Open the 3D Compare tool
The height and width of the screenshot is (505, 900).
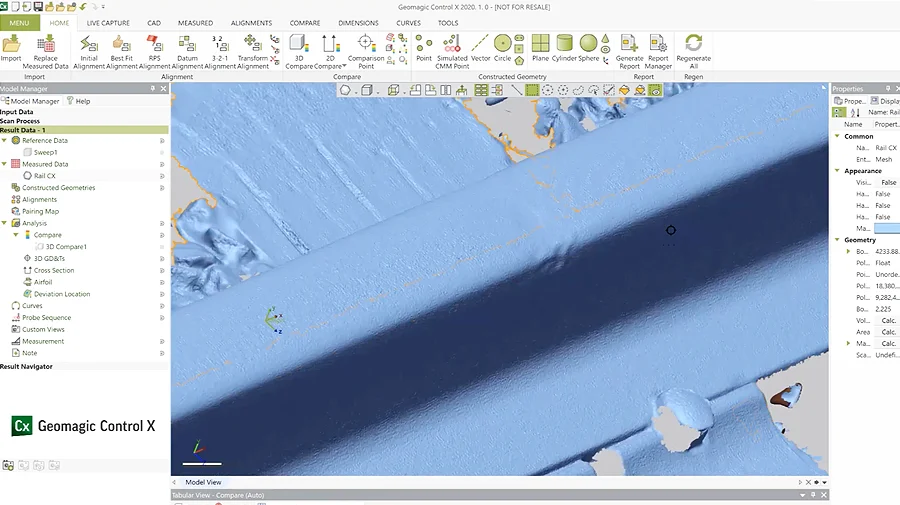[x=298, y=46]
